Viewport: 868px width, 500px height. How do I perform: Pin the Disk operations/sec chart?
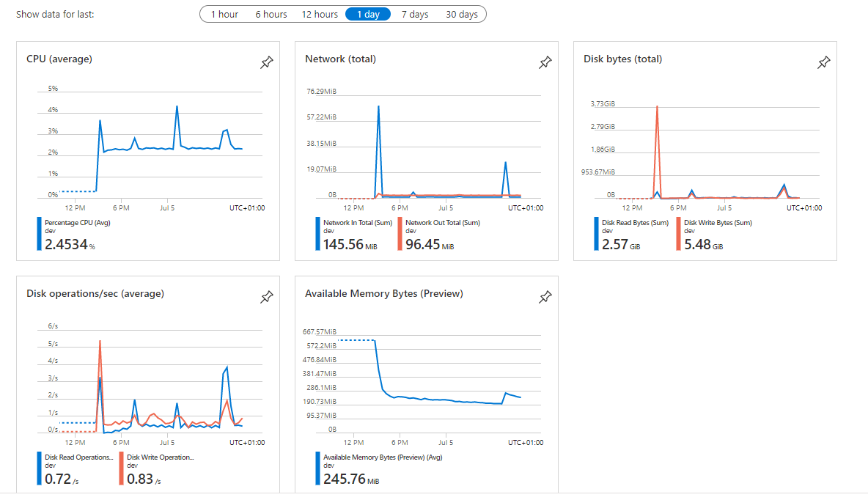(x=266, y=297)
